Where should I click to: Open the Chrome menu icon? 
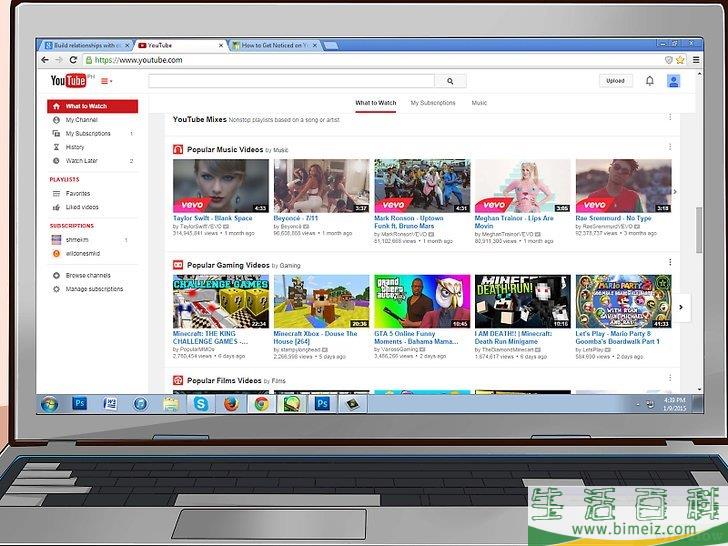pos(696,60)
